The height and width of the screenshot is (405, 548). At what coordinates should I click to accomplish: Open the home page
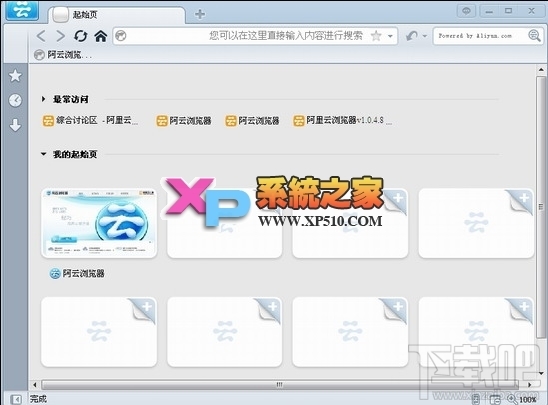(101, 36)
